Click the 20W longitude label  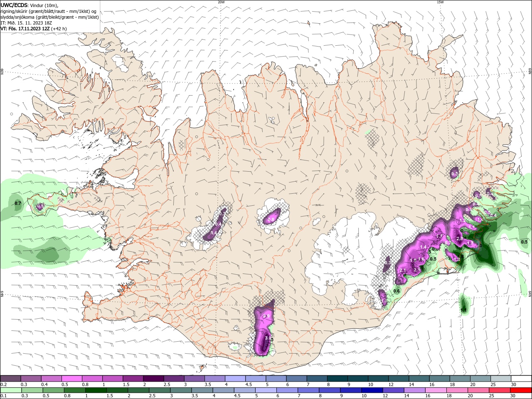point(221,2)
